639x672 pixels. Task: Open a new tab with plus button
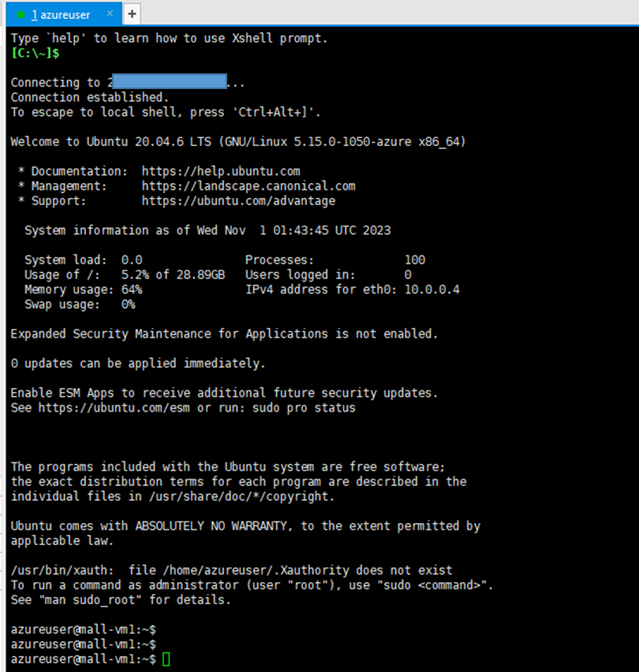[132, 14]
